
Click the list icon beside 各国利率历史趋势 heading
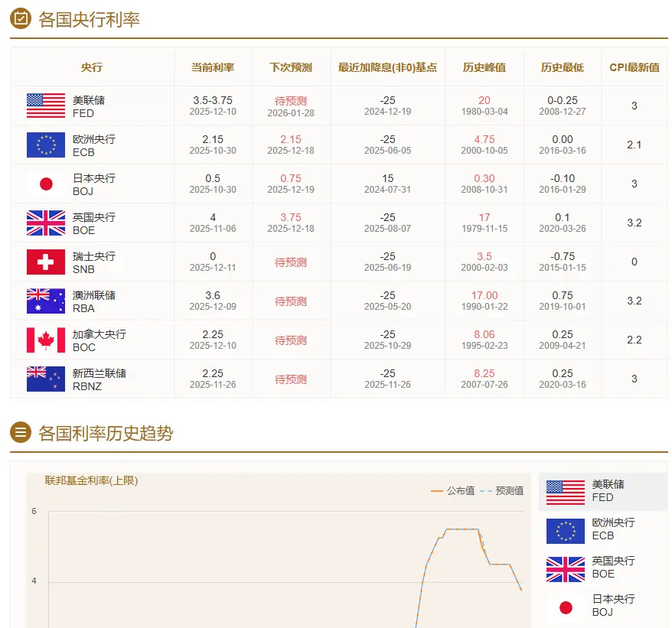coord(21,432)
